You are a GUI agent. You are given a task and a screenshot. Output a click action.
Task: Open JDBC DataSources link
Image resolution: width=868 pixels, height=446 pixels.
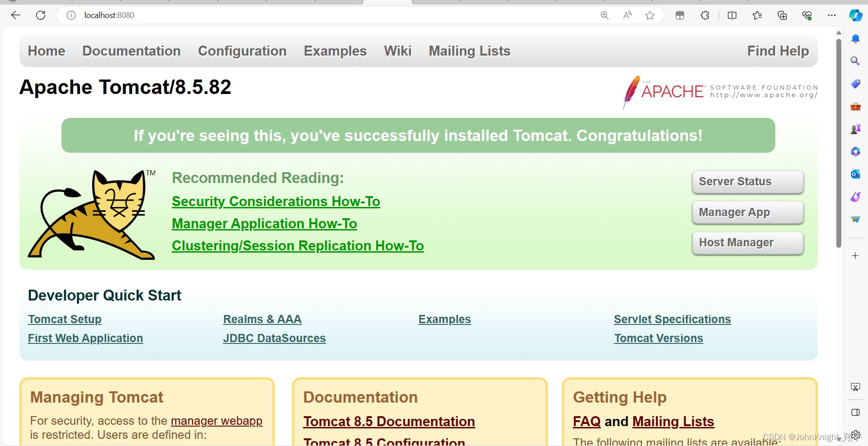[x=274, y=338]
